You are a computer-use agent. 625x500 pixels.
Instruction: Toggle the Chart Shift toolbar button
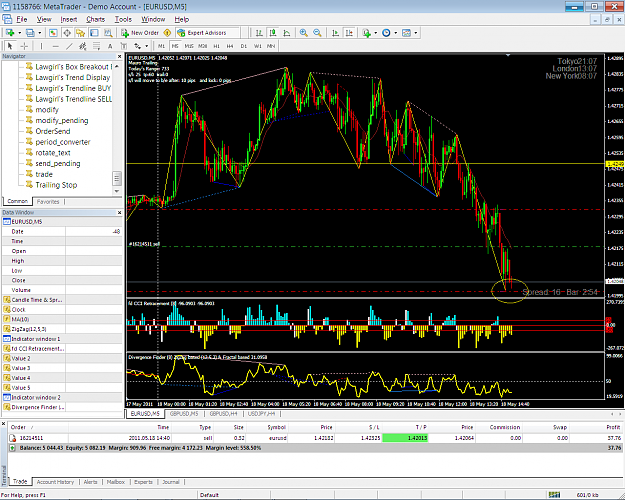pyautogui.click(x=349, y=33)
